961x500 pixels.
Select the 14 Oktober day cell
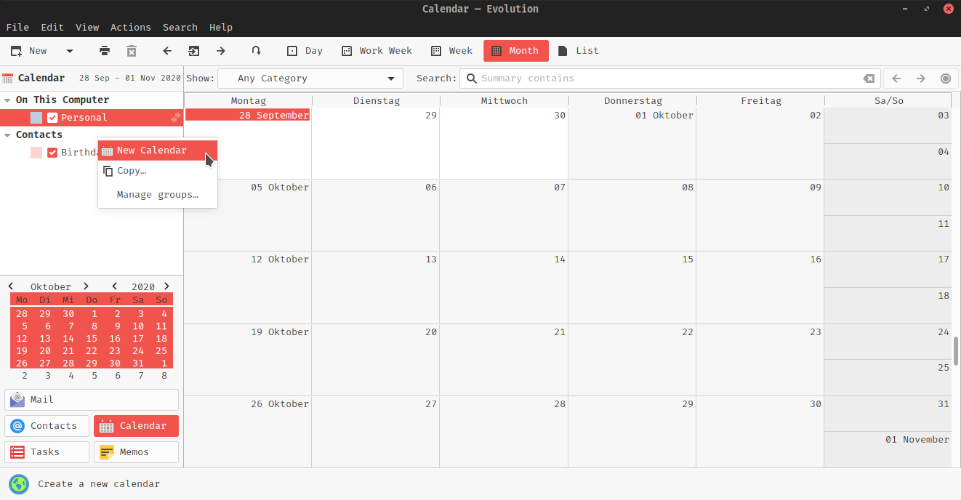click(x=504, y=287)
